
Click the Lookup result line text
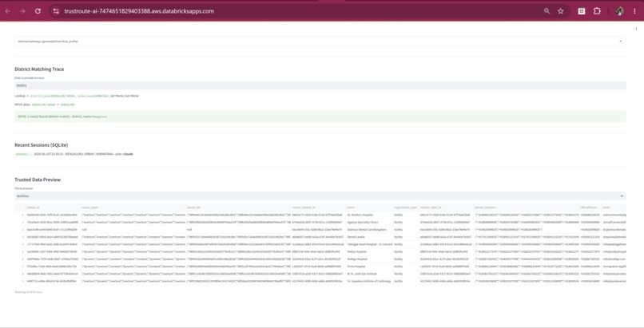pyautogui.click(x=77, y=96)
